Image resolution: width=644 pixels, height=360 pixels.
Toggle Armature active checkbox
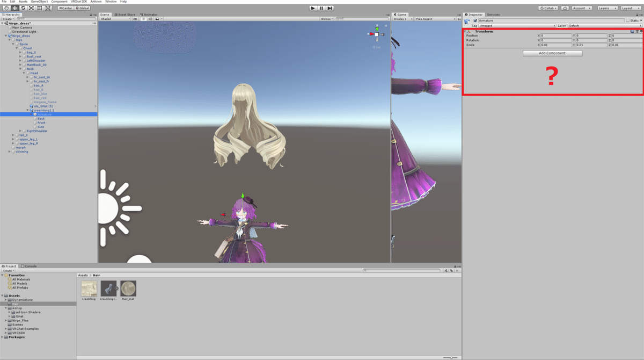click(474, 20)
